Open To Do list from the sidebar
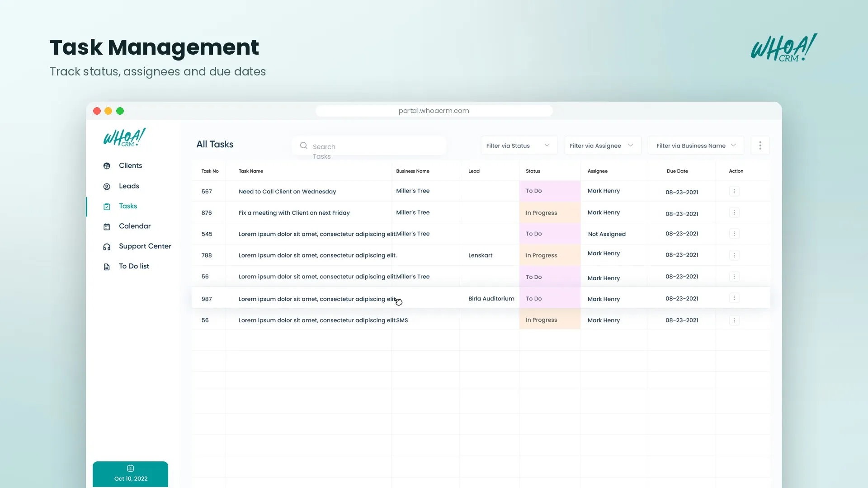The height and width of the screenshot is (488, 868). (134, 266)
